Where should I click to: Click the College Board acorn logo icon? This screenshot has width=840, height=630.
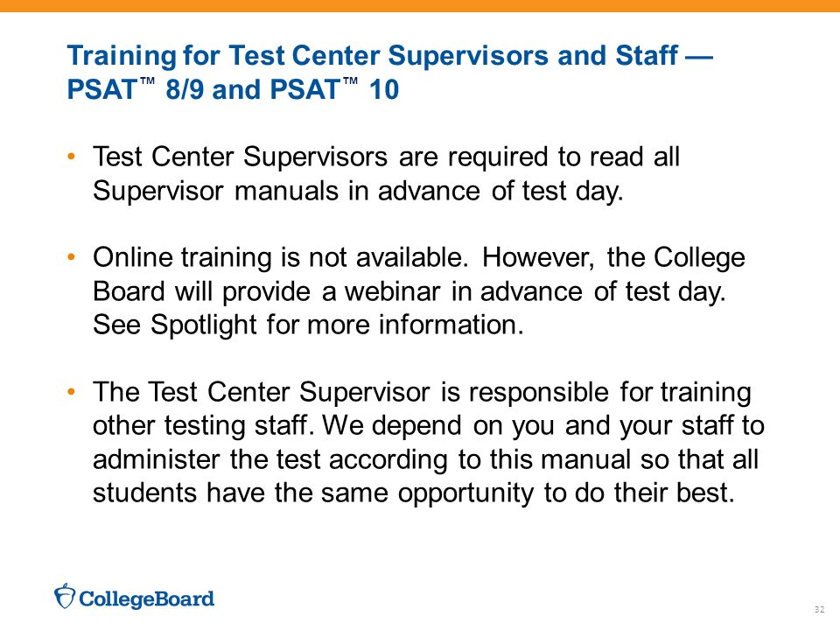click(x=65, y=596)
